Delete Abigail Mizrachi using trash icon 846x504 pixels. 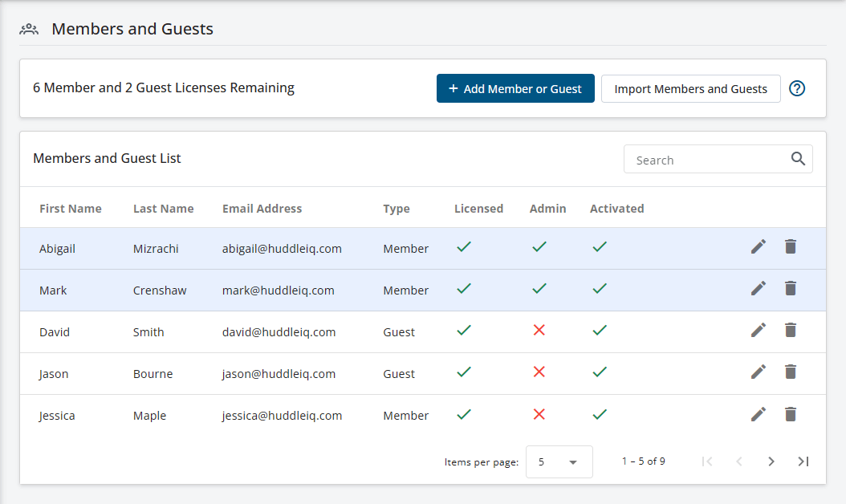[791, 247]
